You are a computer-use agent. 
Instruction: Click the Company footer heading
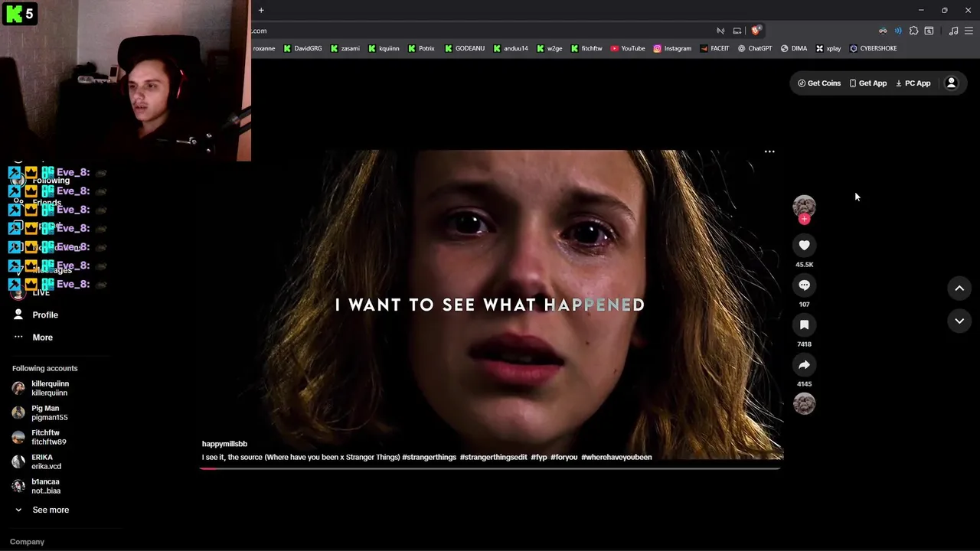click(27, 542)
